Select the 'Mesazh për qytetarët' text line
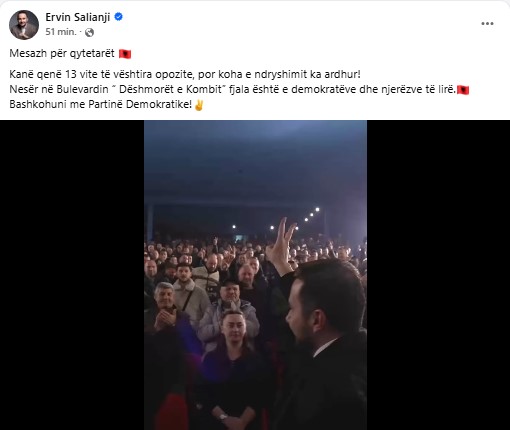Screen dimensions: 510x430 pyautogui.click(x=62, y=53)
